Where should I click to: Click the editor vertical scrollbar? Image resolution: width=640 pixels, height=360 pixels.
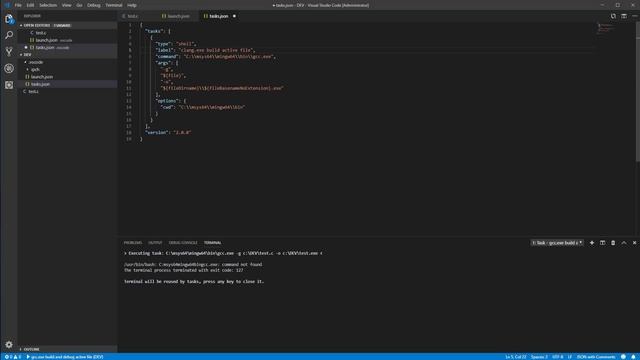click(638, 92)
